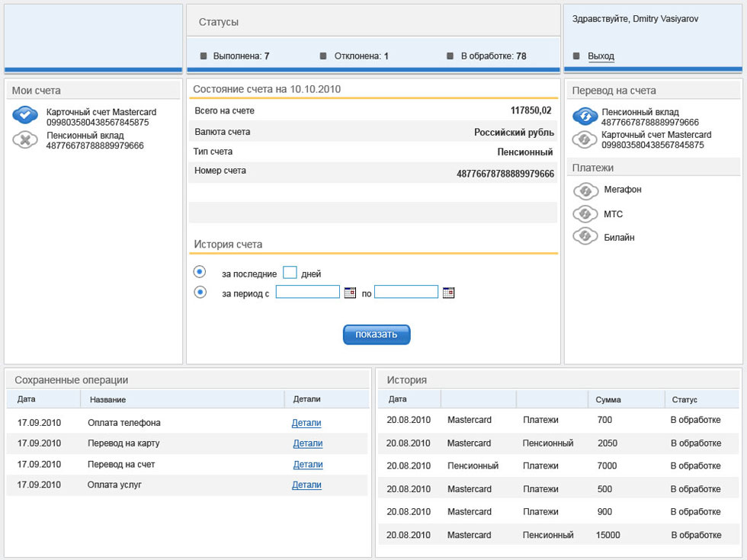
Task: Open Детали for Перевод на карту
Action: tap(308, 443)
